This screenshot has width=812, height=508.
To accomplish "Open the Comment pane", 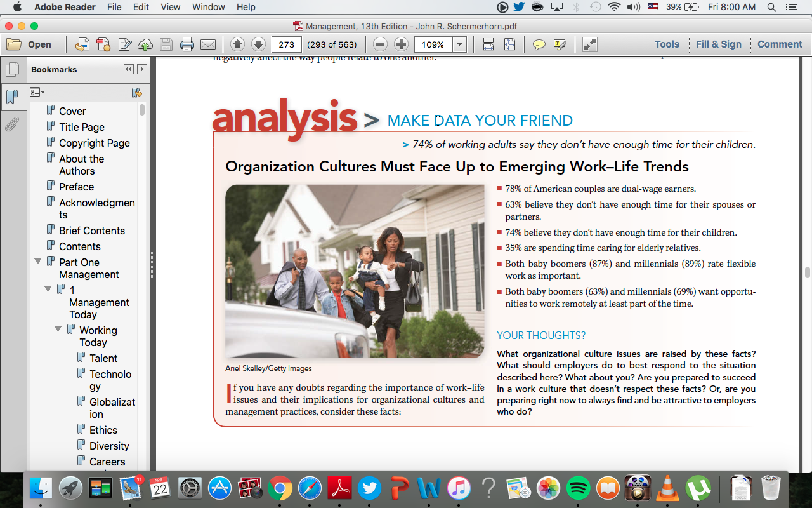I will pos(780,44).
